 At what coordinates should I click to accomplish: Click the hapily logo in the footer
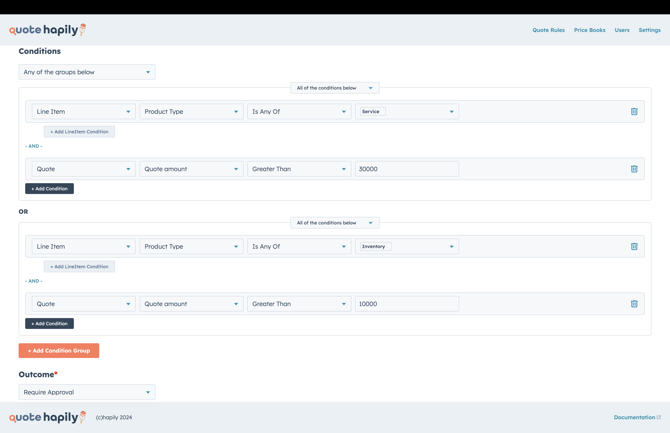[47, 417]
